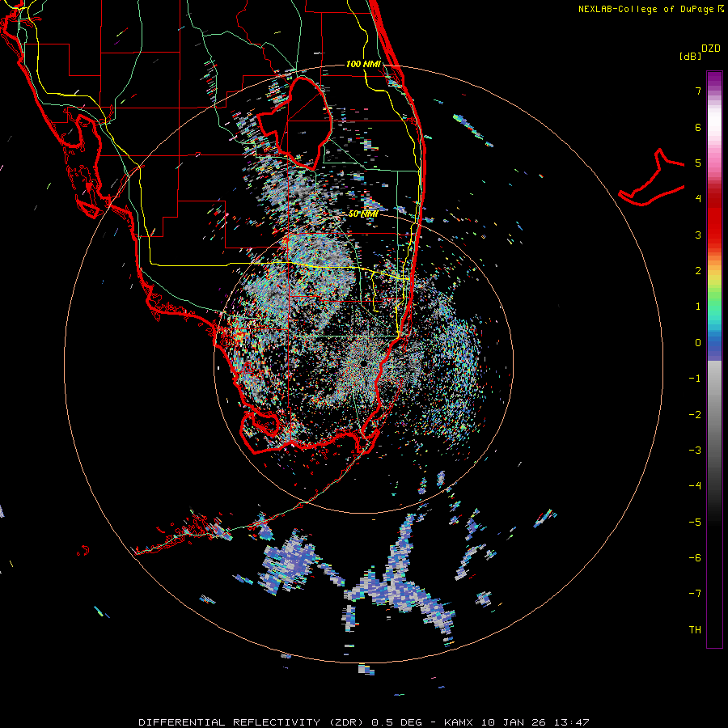Click the 7 value on color scale
This screenshot has height=728, width=728.
[698, 91]
